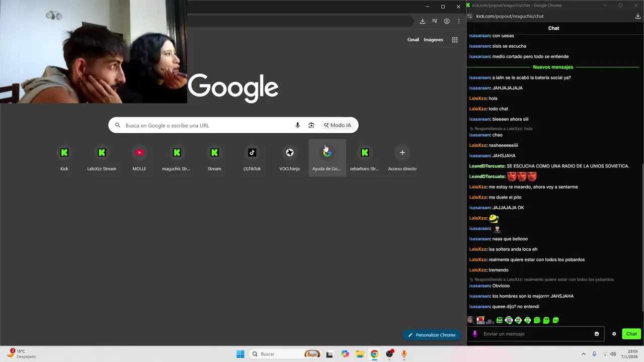Click message 'isa soltera anda loca eh'
This screenshot has width=644, height=362.
(x=513, y=249)
